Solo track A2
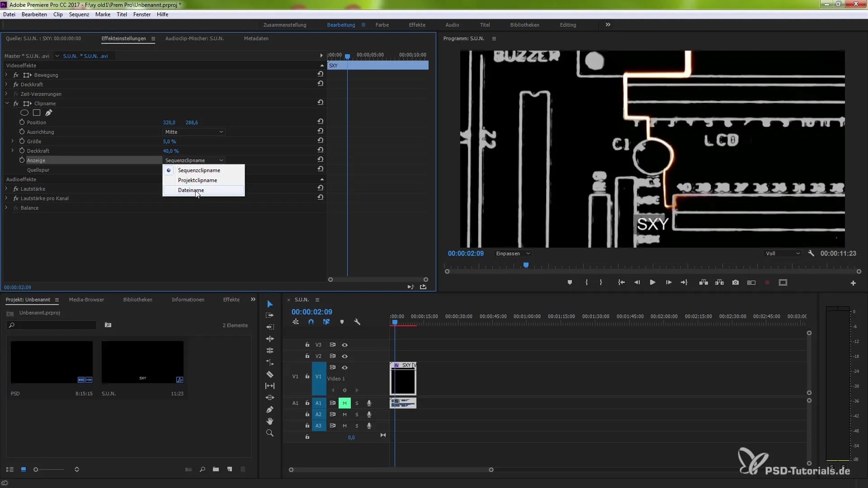Screen dimensions: 868x488 [x=357, y=414]
